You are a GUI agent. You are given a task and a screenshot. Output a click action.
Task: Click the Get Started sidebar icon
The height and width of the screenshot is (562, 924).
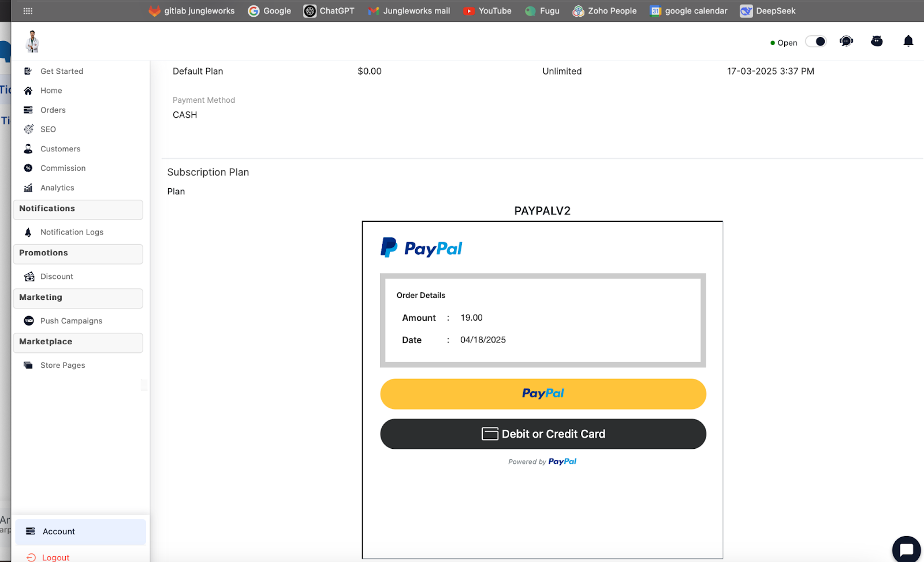(x=28, y=71)
